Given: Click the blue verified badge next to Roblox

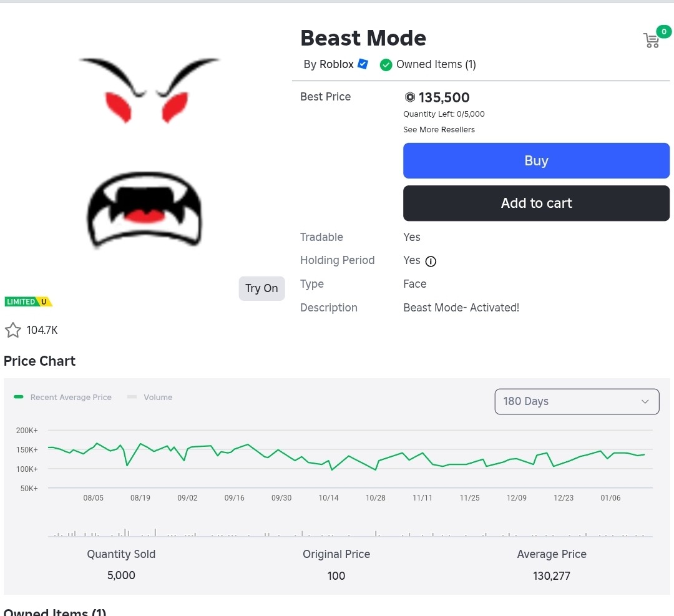Looking at the screenshot, I should click(363, 64).
